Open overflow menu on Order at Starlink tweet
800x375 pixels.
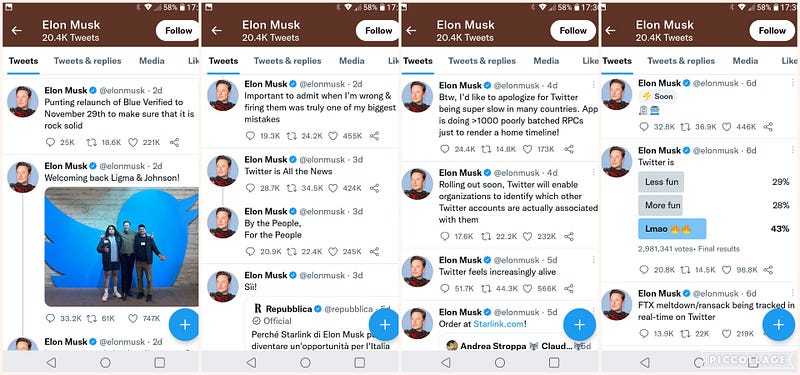(x=593, y=312)
